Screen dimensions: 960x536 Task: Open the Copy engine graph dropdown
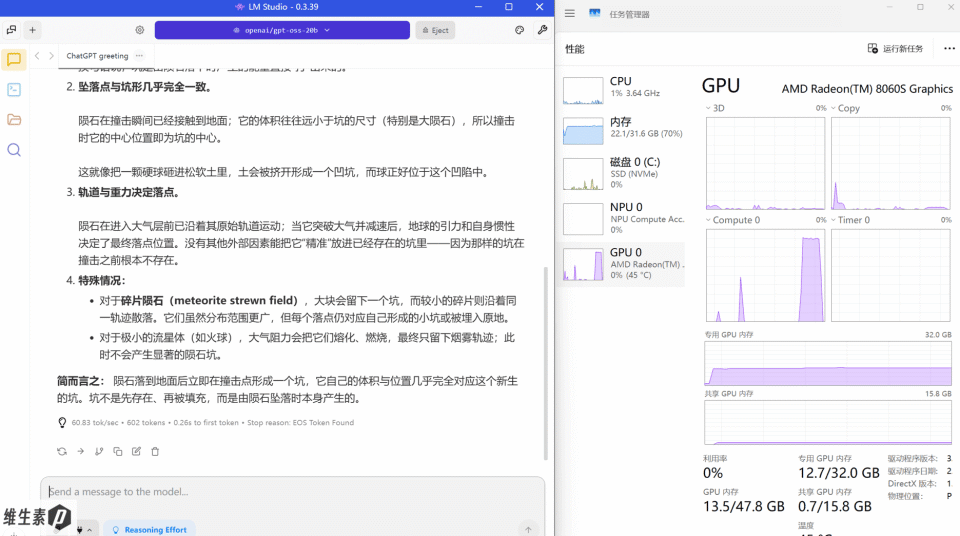tap(833, 108)
